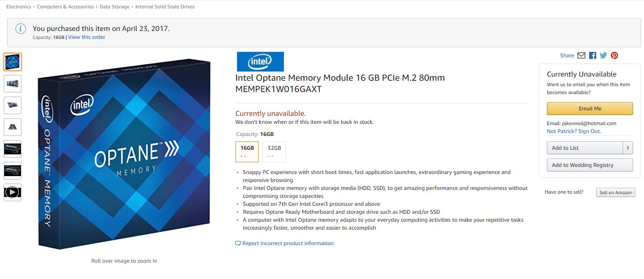Share the product via email icon
This screenshot has height=279, width=644.
tap(581, 56)
